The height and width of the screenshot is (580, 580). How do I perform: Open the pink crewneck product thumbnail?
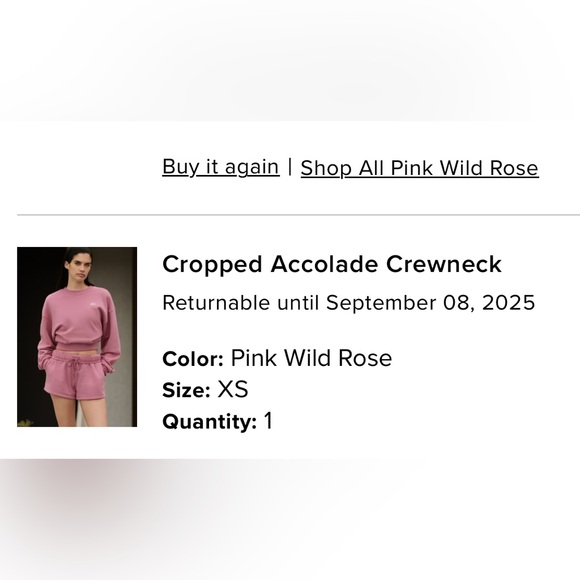click(x=77, y=337)
